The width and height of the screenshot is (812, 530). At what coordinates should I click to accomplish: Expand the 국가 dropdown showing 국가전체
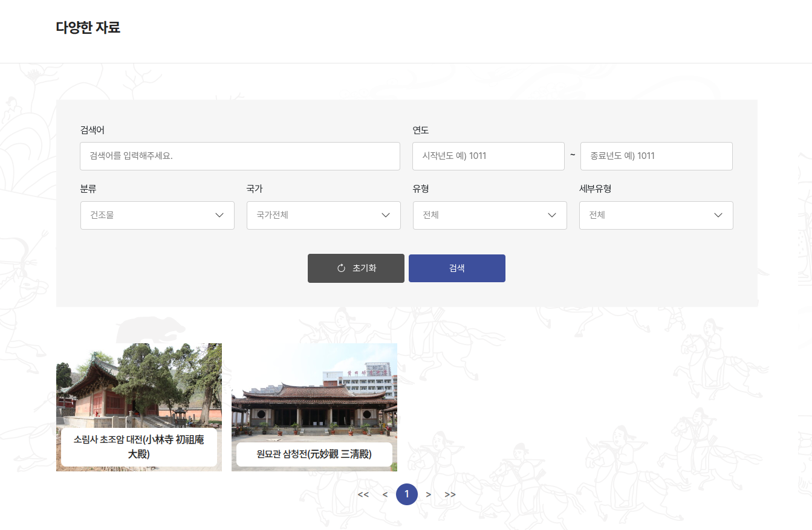pyautogui.click(x=323, y=215)
